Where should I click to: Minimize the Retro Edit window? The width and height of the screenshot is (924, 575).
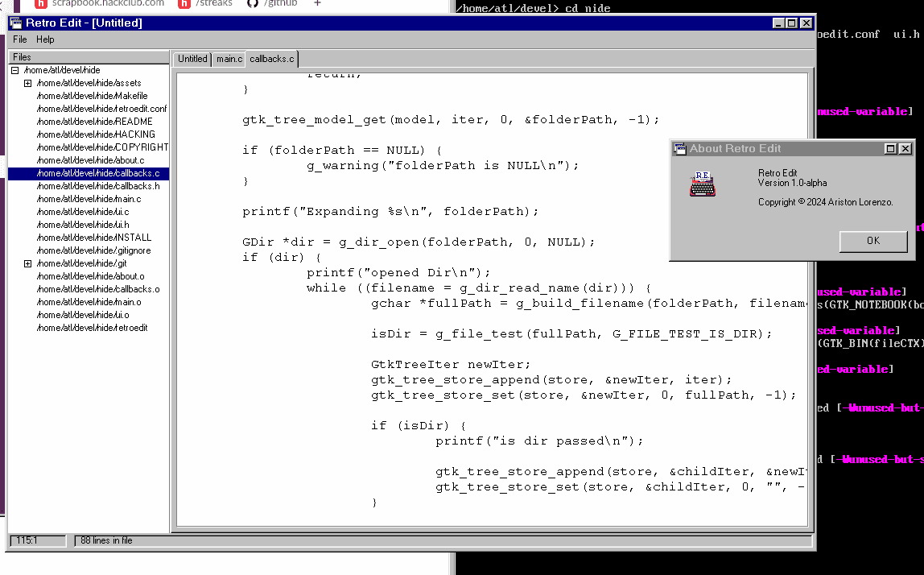point(778,23)
